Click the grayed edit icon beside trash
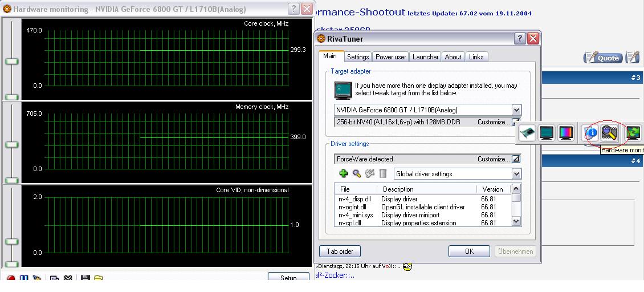Image resolution: width=644 pixels, height=292 pixels. click(x=370, y=173)
